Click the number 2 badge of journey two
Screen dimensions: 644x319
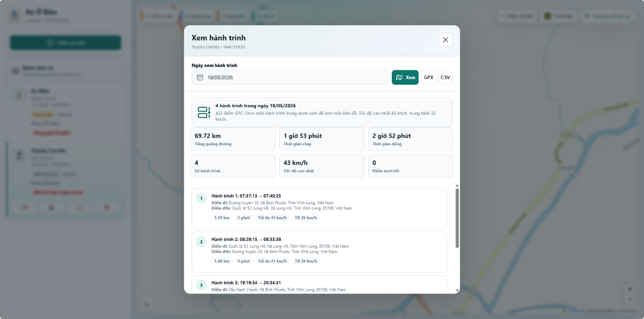[201, 242]
